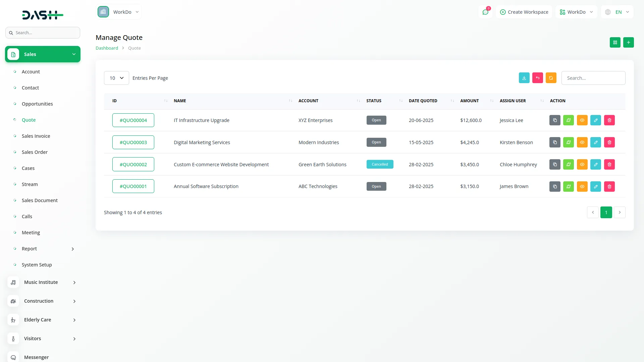644x362 pixels.
Task: Open chat messages icon in header
Action: (485, 12)
